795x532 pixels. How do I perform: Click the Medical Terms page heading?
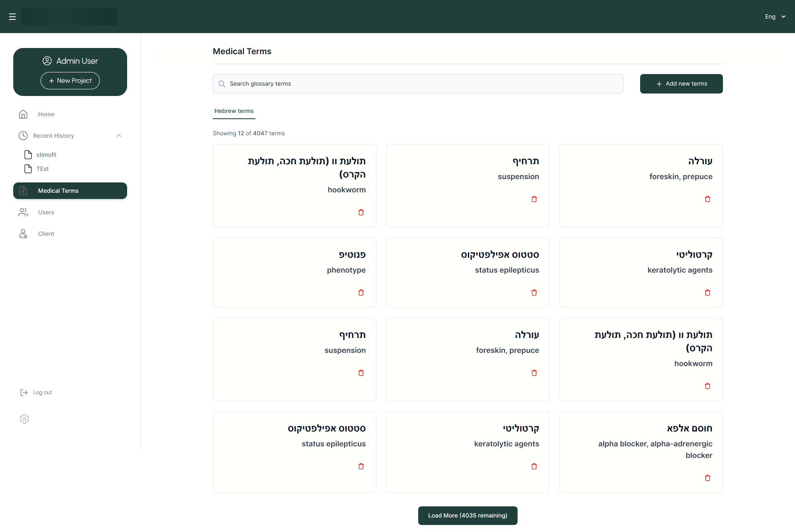click(x=242, y=51)
